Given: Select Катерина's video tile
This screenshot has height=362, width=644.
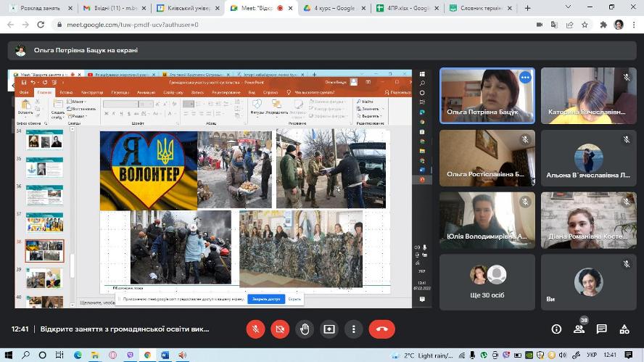Looking at the screenshot, I should [588, 96].
